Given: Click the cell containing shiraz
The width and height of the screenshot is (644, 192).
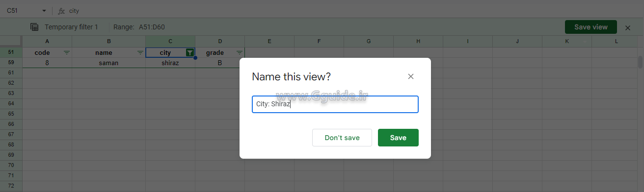Looking at the screenshot, I should 170,63.
